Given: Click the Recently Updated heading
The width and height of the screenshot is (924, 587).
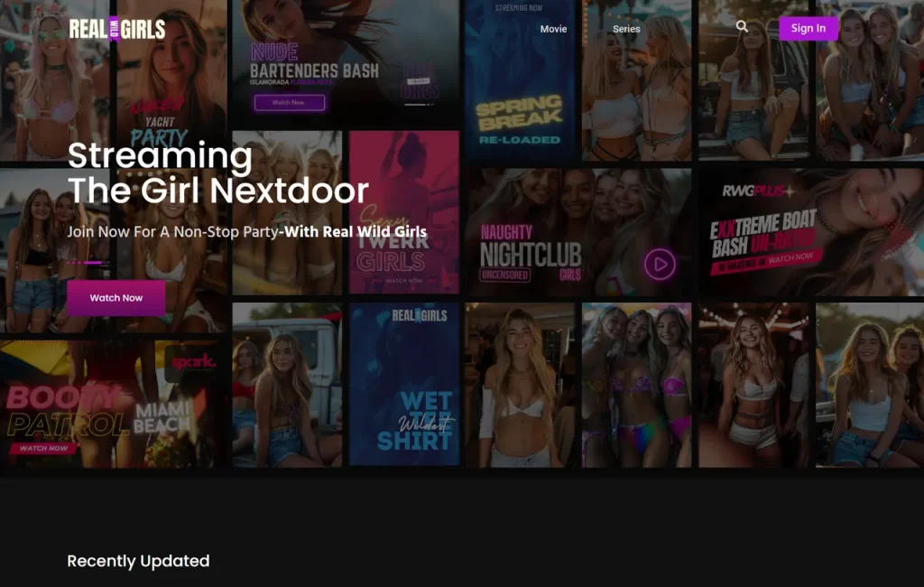Looking at the screenshot, I should pos(138,561).
